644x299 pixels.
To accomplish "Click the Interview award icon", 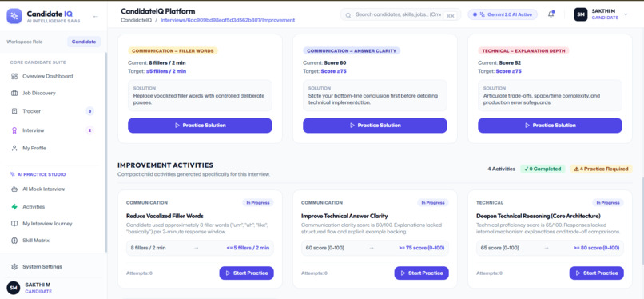I will pyautogui.click(x=14, y=130).
